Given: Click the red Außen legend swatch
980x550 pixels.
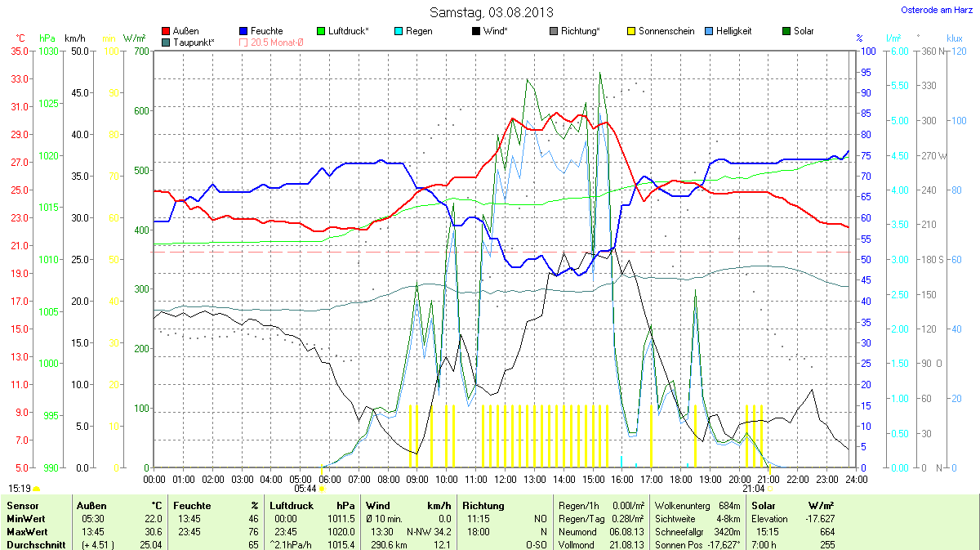Looking at the screenshot, I should click(167, 31).
